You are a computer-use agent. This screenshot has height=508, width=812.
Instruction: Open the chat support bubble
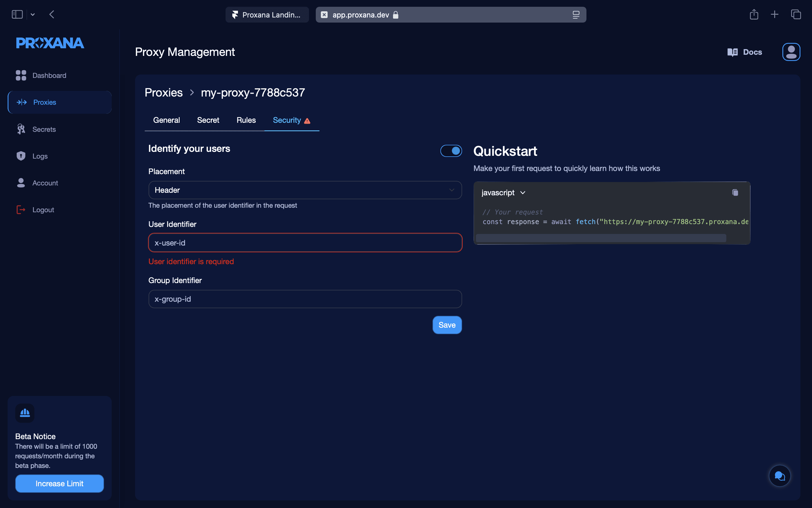click(780, 476)
